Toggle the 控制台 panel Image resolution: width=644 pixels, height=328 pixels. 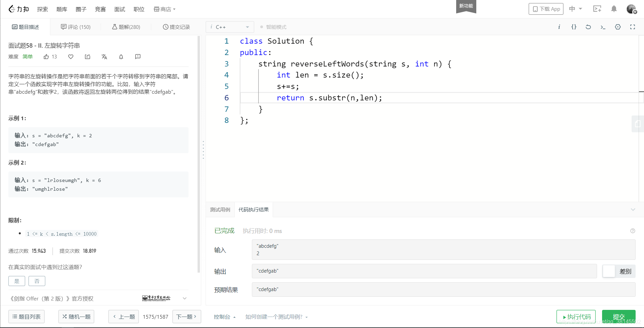225,317
